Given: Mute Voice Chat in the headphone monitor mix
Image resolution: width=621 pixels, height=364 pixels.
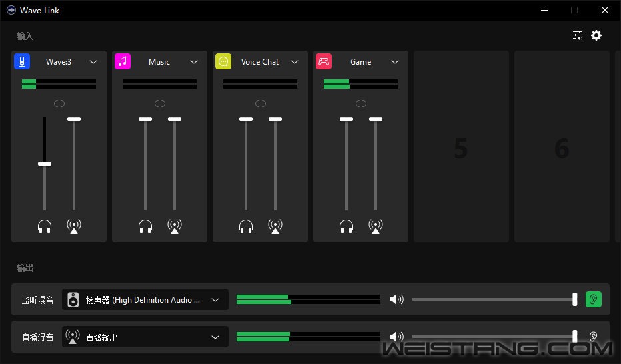Looking at the screenshot, I should pos(246,226).
